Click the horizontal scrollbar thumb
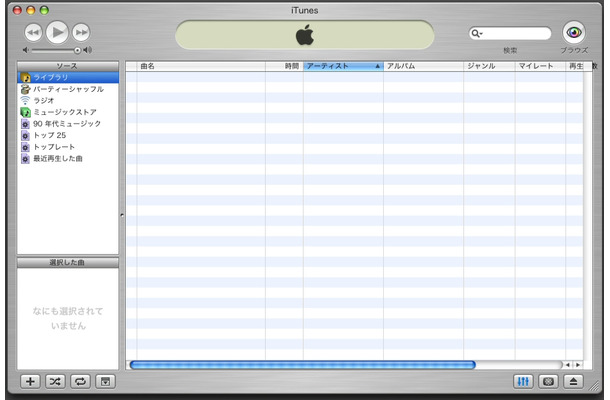The height and width of the screenshot is (400, 610). [x=303, y=365]
